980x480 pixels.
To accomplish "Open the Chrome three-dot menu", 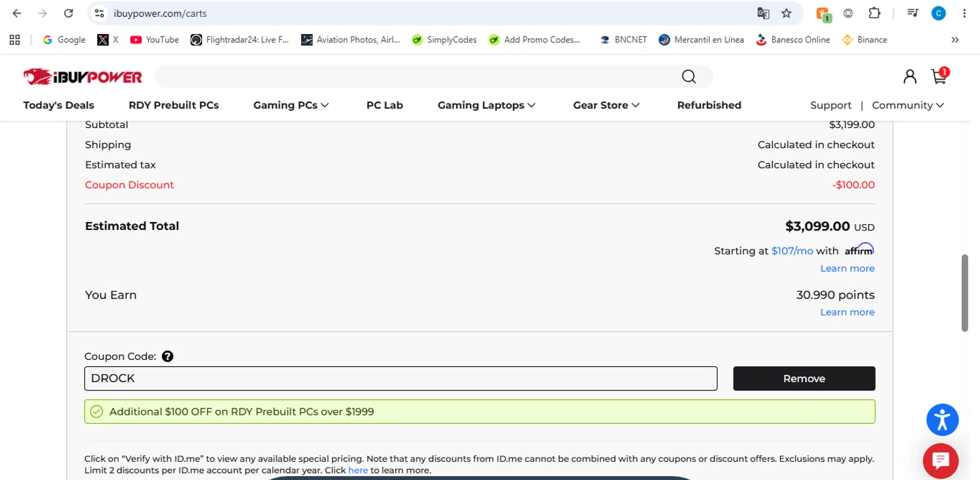I will (964, 13).
